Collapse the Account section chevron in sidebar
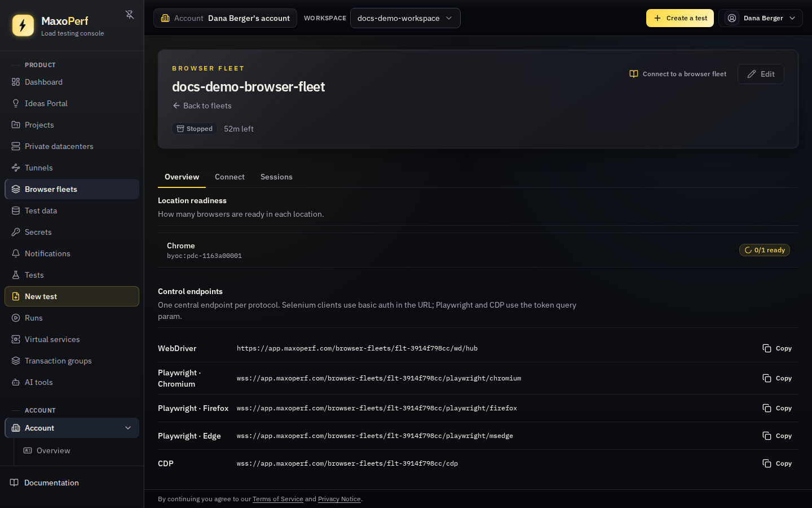Image resolution: width=812 pixels, height=508 pixels. (x=128, y=428)
